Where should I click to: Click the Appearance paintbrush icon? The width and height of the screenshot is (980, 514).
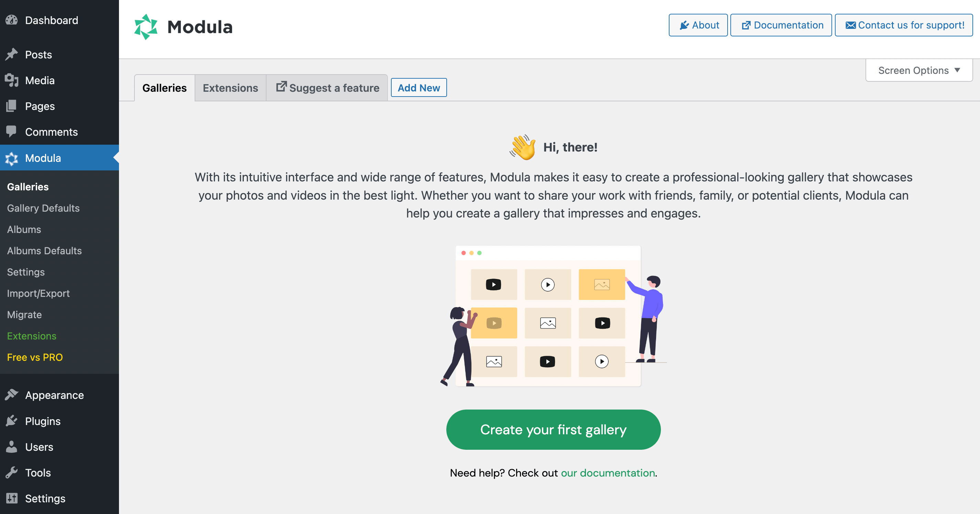pos(12,395)
